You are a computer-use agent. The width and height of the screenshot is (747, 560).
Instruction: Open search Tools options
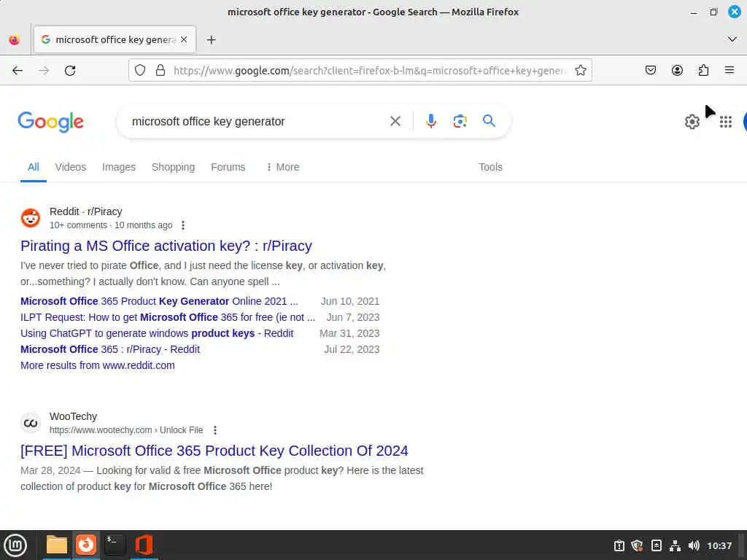click(x=490, y=167)
